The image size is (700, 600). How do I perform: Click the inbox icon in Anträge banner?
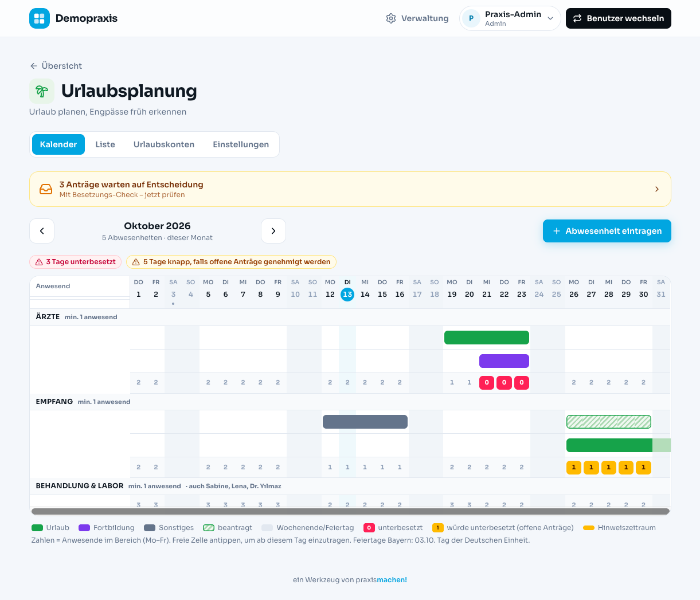(x=46, y=189)
